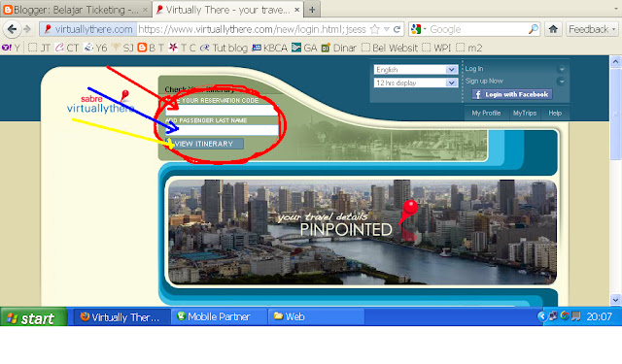Open a new tab with plus button
Screen dimensions: 622x364
point(312,10)
